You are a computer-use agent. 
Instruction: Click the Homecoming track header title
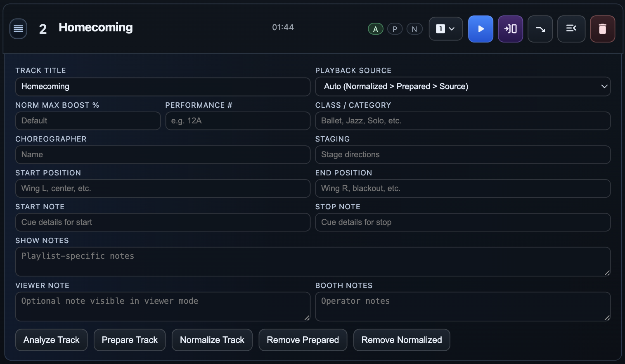(x=96, y=28)
